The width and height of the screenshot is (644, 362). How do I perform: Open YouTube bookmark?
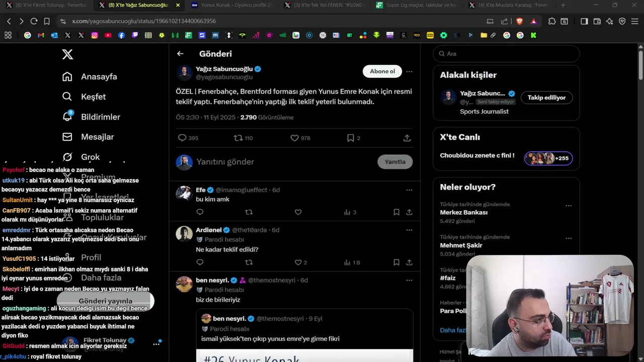tap(108, 35)
